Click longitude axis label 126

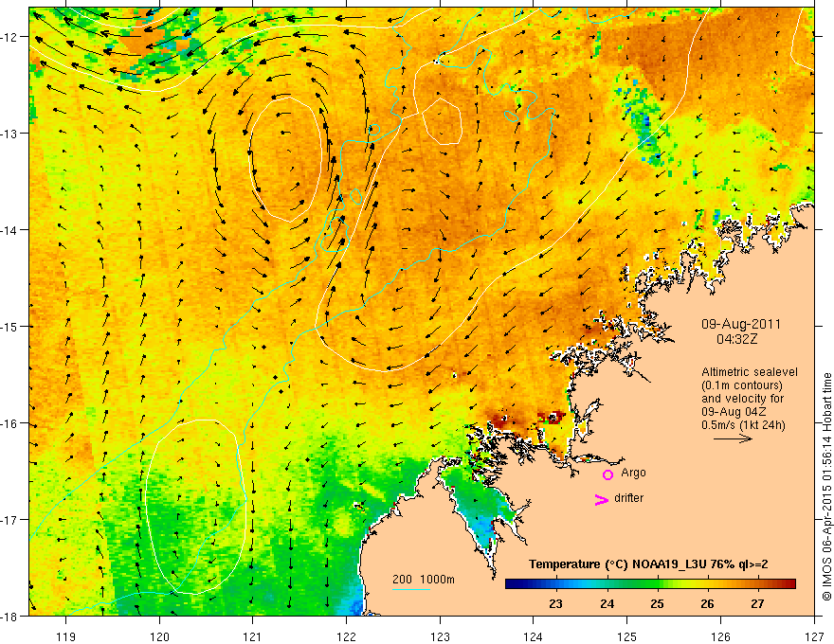pyautogui.click(x=720, y=636)
